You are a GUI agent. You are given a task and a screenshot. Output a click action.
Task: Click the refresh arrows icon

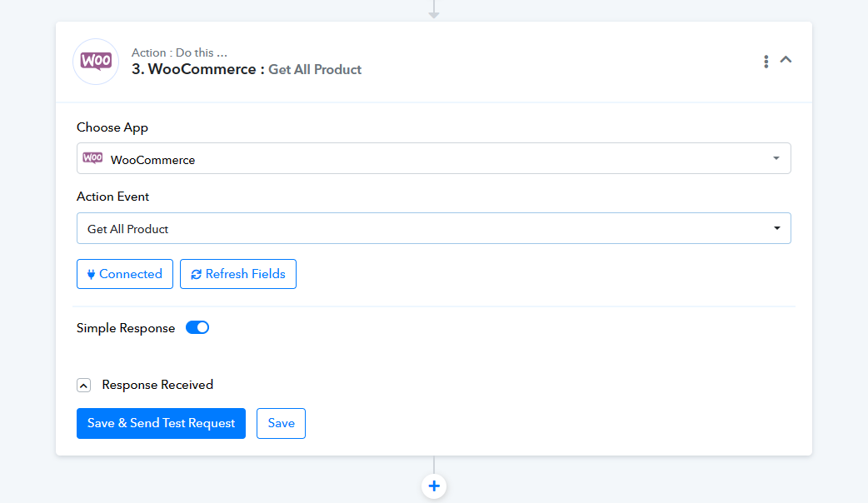(196, 274)
